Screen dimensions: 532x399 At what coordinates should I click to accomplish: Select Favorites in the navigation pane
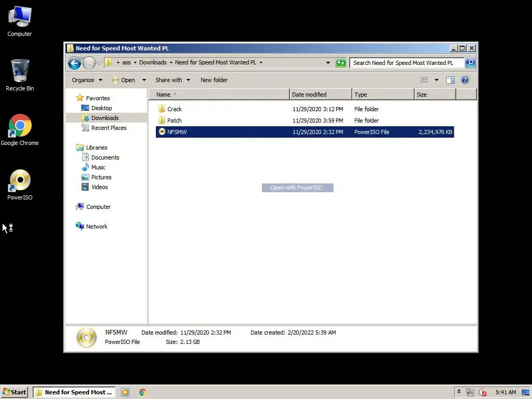pyautogui.click(x=98, y=98)
